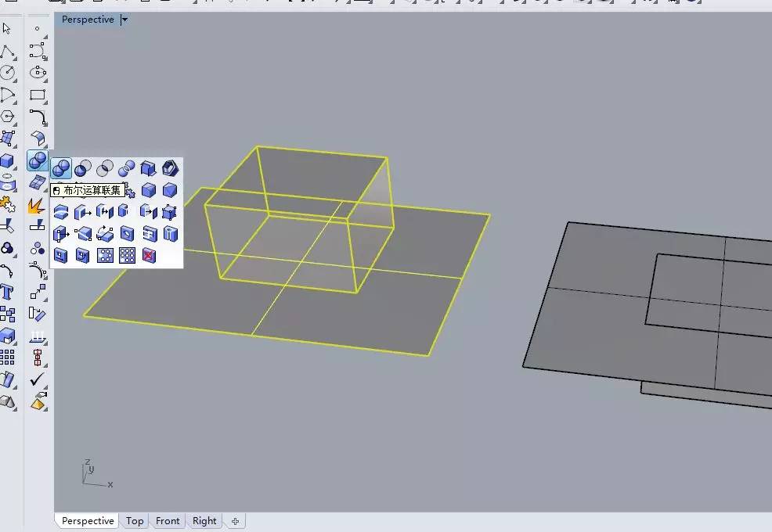Open the Perspective viewport title dropdown
The width and height of the screenshot is (772, 532).
123,19
